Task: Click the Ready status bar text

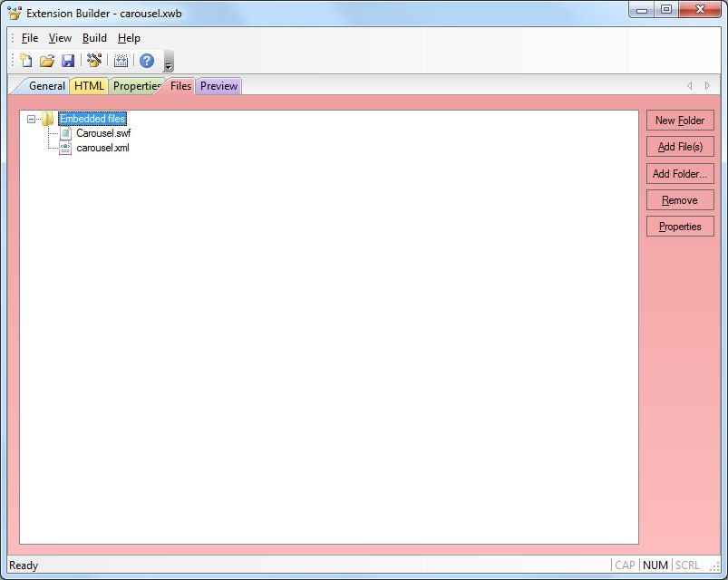Action: (24, 565)
